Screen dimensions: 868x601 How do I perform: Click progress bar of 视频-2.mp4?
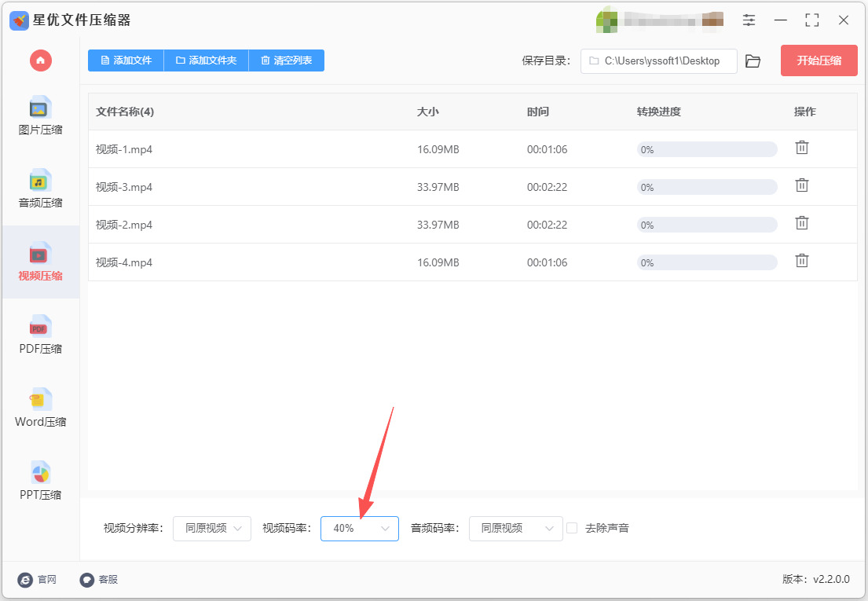point(707,225)
